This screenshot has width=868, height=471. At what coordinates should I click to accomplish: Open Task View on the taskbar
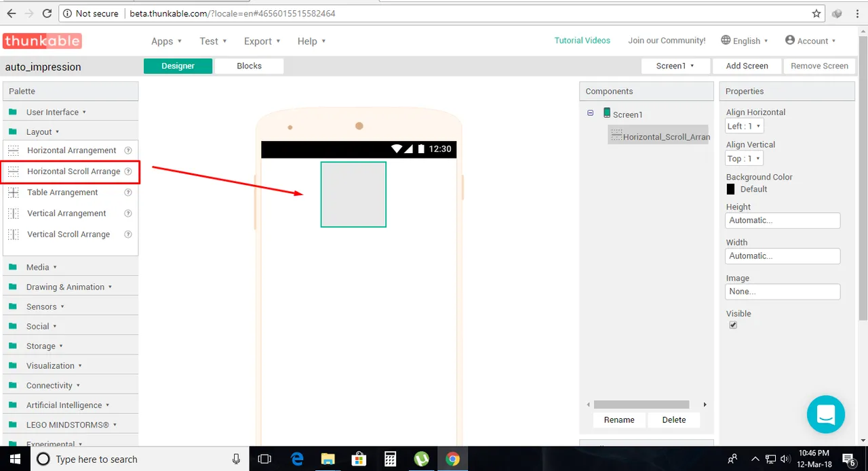(x=264, y=459)
